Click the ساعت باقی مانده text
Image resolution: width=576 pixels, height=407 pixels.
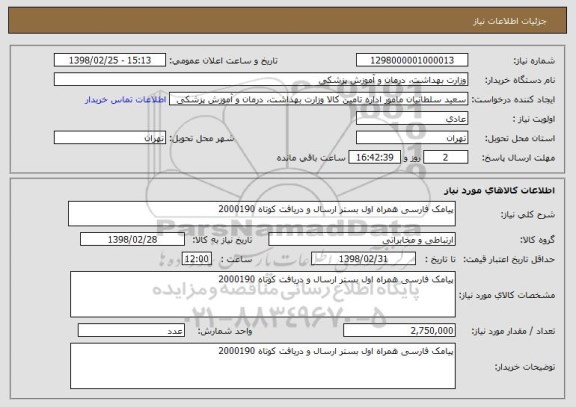tap(311, 158)
